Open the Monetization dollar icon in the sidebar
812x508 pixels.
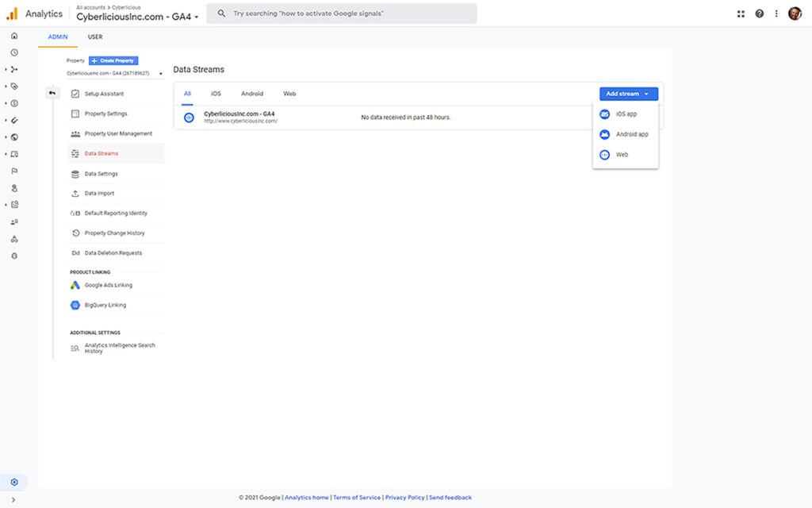click(x=14, y=103)
